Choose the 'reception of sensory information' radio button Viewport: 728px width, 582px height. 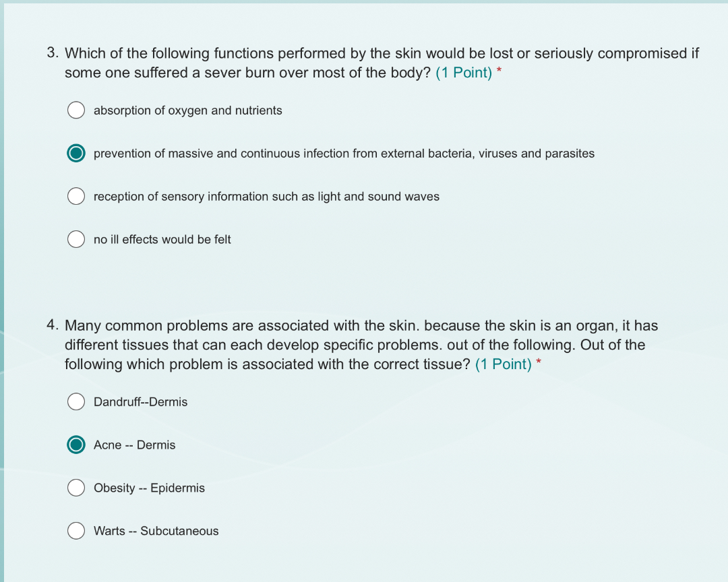[76, 196]
